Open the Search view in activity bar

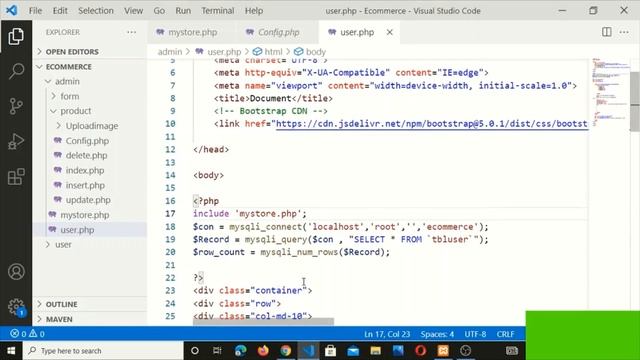coord(16,71)
